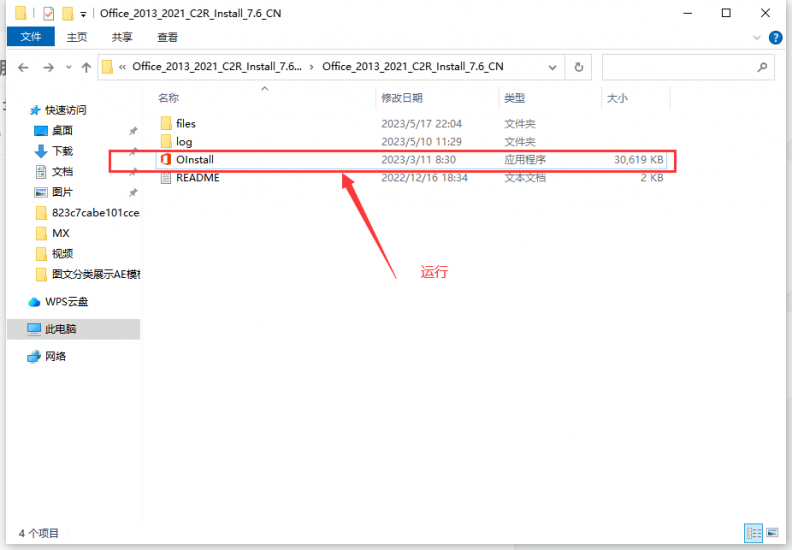Open the 视频 folder in sidebar

[62, 254]
